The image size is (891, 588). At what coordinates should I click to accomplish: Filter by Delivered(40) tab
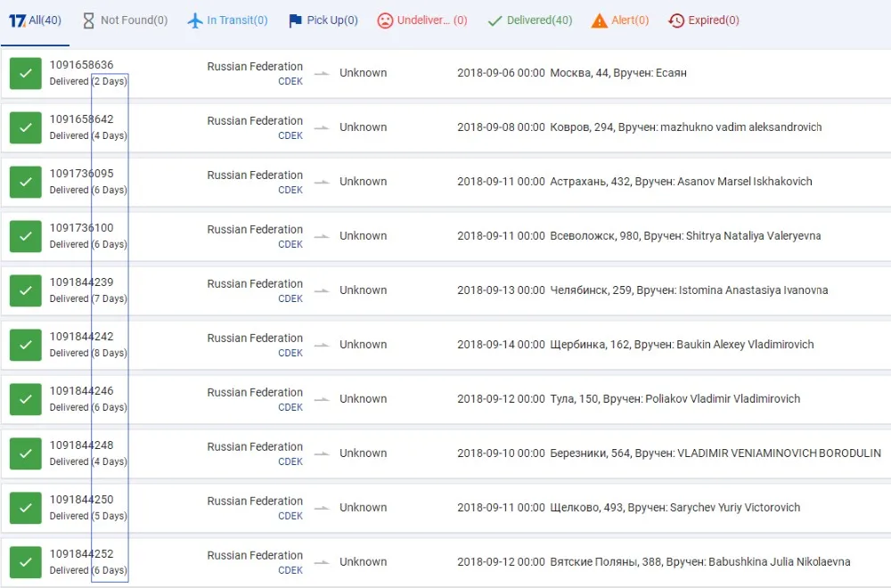[530, 20]
